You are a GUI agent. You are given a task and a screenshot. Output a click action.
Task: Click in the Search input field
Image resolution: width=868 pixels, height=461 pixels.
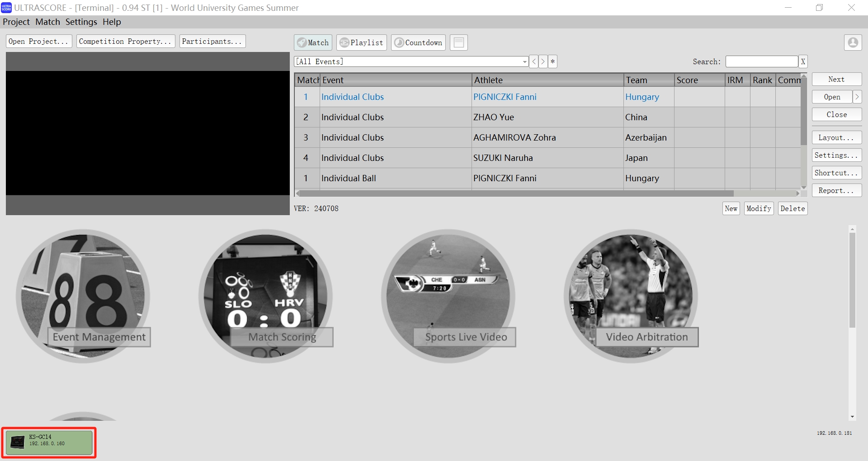761,61
